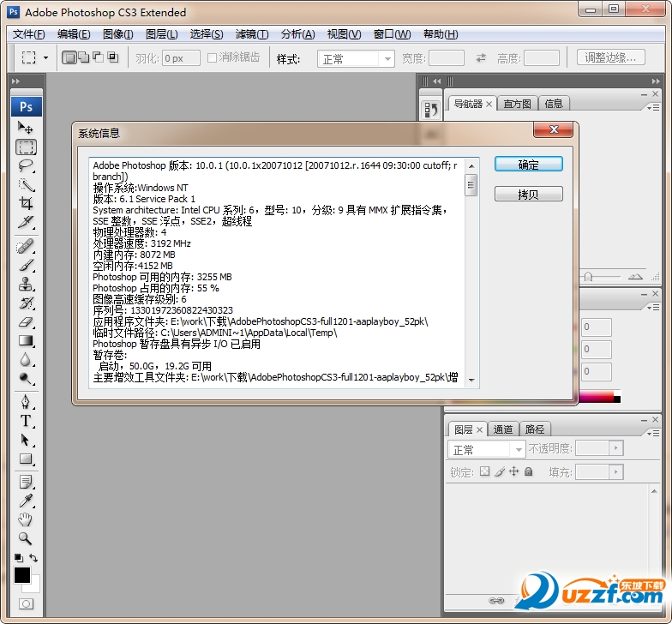Select the Brush tool

pyautogui.click(x=26, y=266)
